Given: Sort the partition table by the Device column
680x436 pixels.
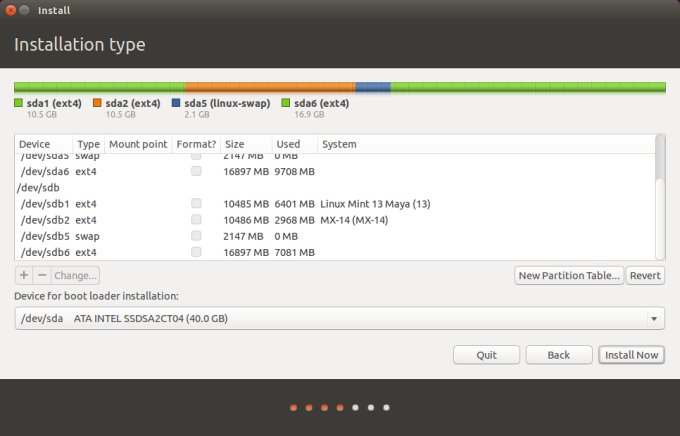Looking at the screenshot, I should click(x=44, y=145).
